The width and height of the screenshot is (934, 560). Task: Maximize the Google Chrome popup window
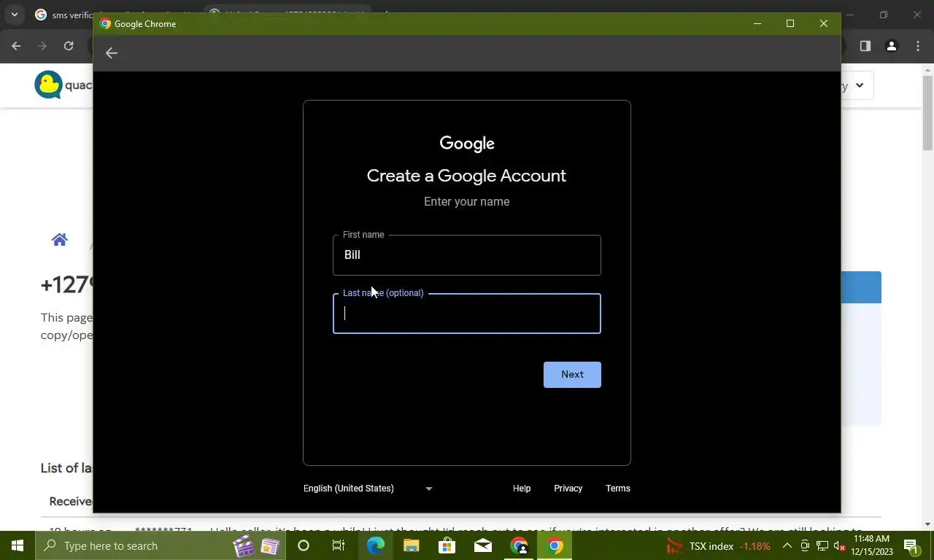click(790, 24)
